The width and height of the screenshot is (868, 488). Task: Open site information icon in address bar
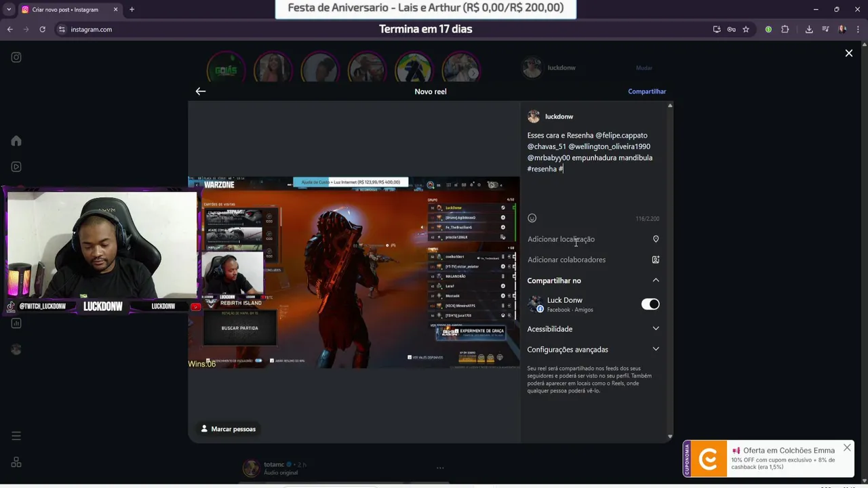point(62,29)
